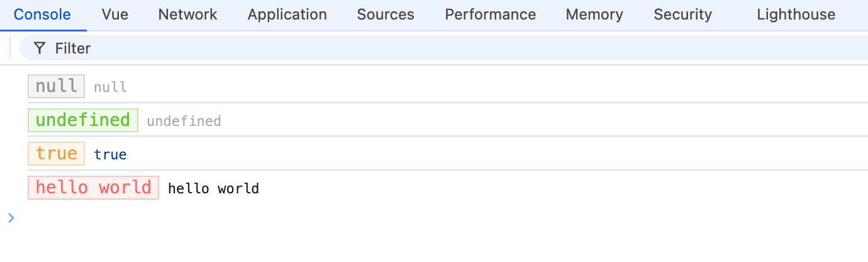This screenshot has width=868, height=262.
Task: Open the Network tab
Action: coord(188,14)
